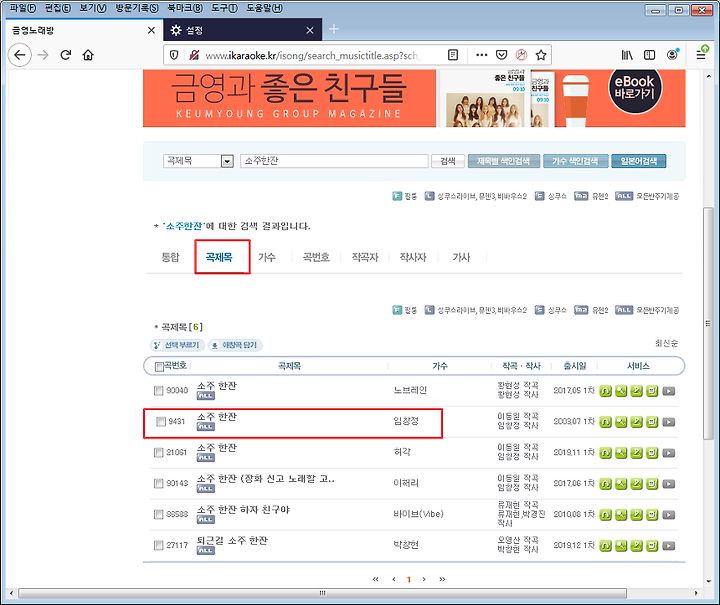Click 제목별 색인검색 button
This screenshot has width=720, height=605.
coord(504,161)
